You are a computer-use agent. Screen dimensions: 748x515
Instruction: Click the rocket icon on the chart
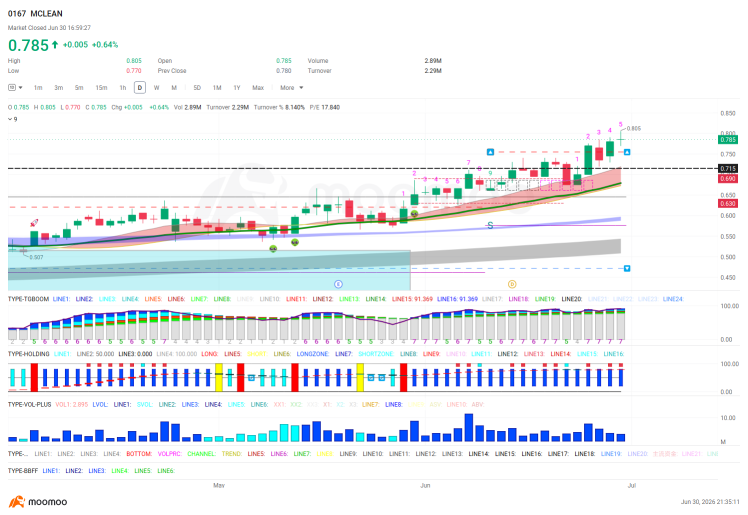click(34, 223)
